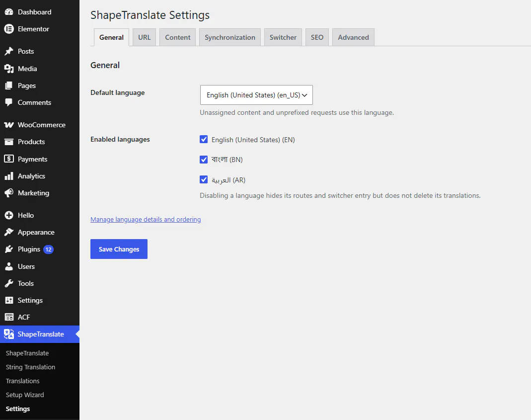Screen dimensions: 531x420
Task: Click the Save Changes button
Action: pyautogui.click(x=119, y=249)
